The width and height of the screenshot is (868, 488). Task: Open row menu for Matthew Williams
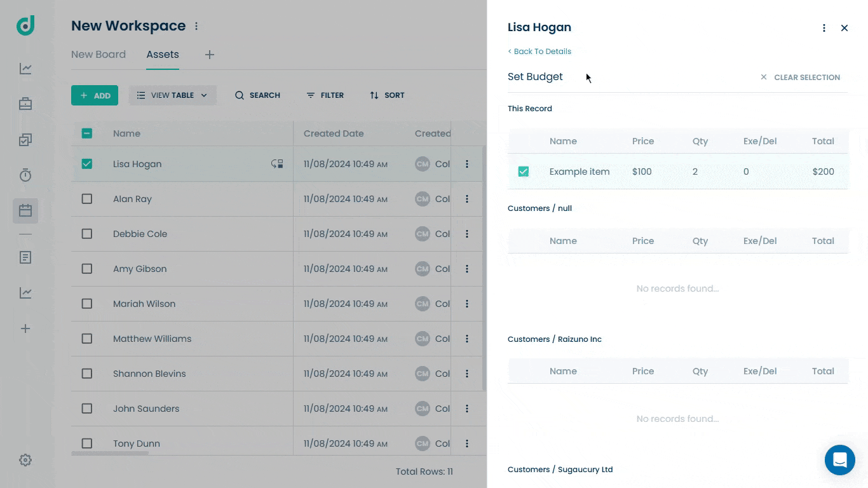tap(467, 339)
